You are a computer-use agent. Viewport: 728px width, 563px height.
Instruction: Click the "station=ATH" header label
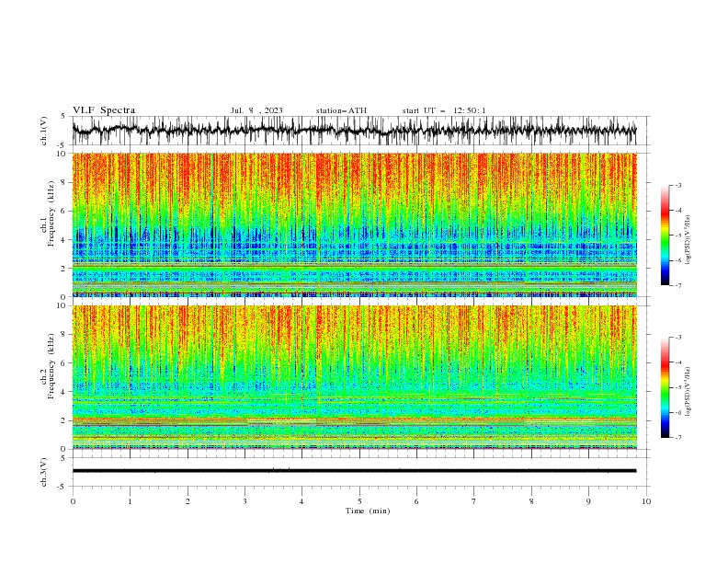[x=341, y=110]
